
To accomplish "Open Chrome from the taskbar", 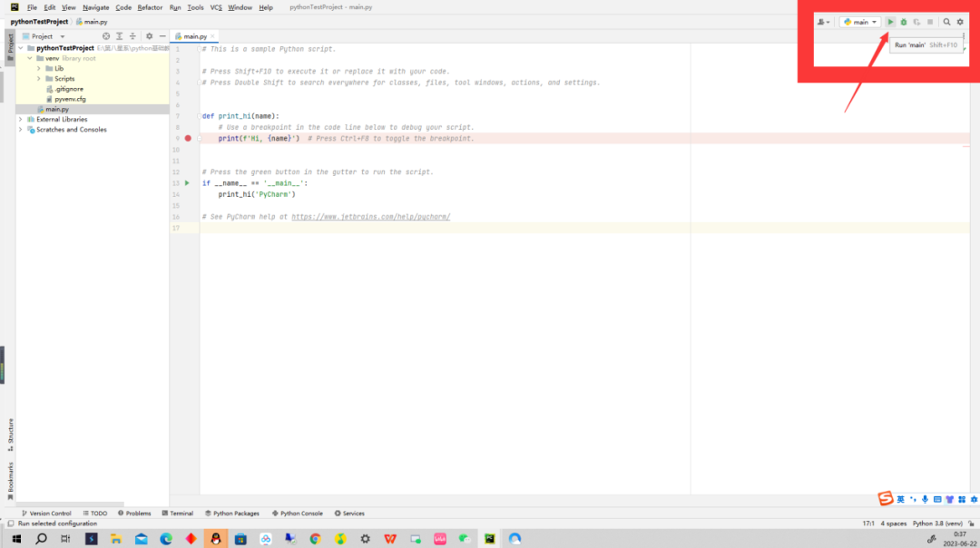I will pyautogui.click(x=315, y=539).
